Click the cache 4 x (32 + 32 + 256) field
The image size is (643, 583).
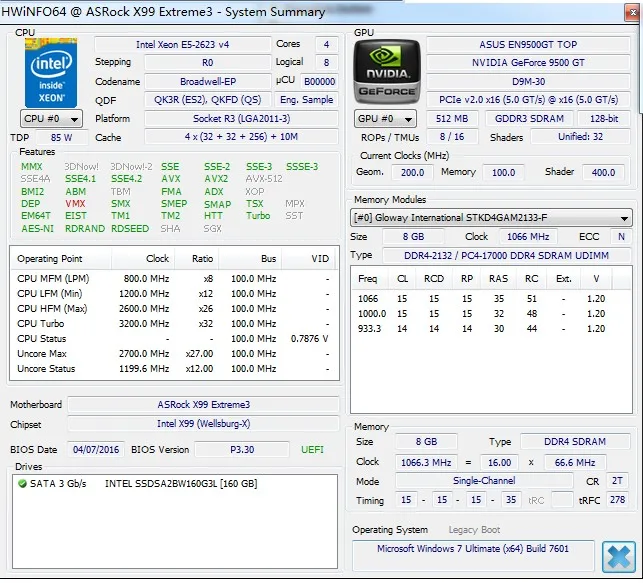point(241,137)
